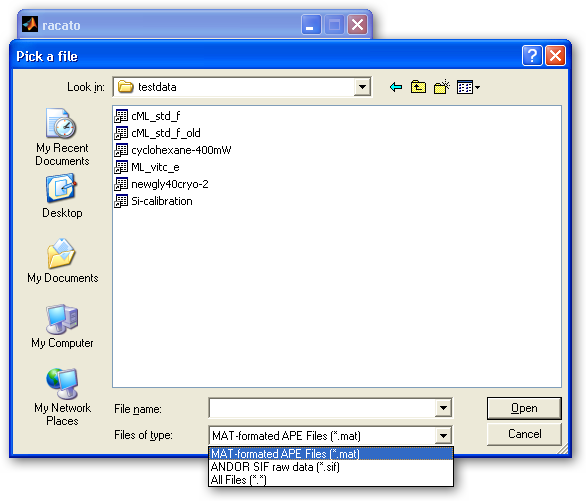The image size is (586, 501).
Task: Expand the Look in testdata dropdown
Action: (362, 87)
